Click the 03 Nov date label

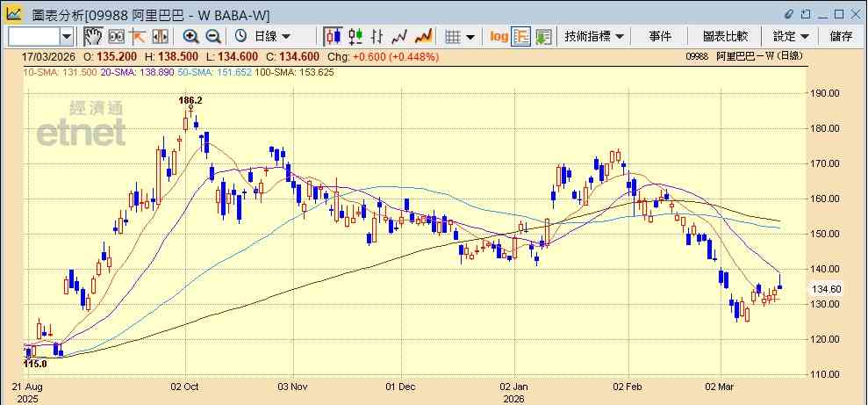coord(293,387)
